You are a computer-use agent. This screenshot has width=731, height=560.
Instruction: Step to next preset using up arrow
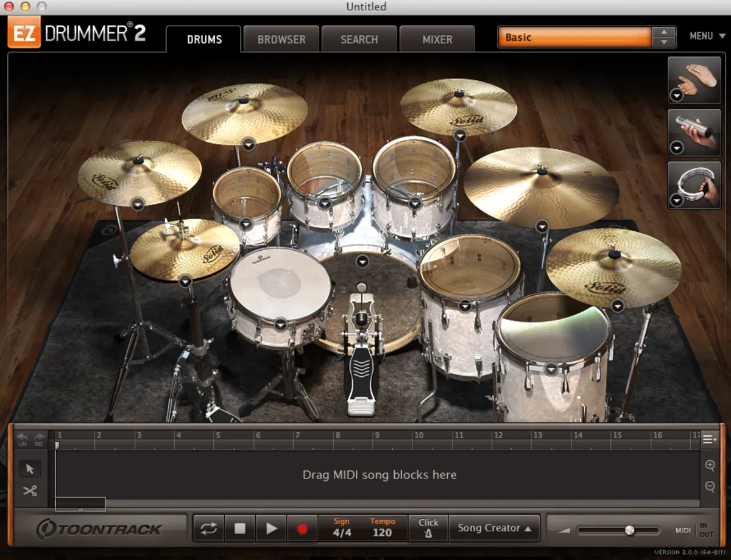tap(663, 32)
